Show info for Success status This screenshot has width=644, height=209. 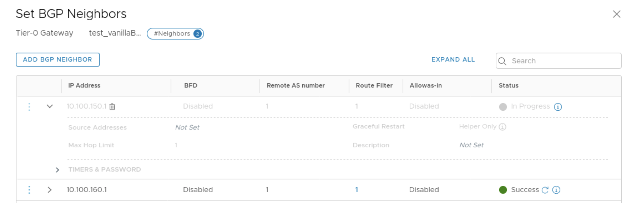tap(556, 190)
